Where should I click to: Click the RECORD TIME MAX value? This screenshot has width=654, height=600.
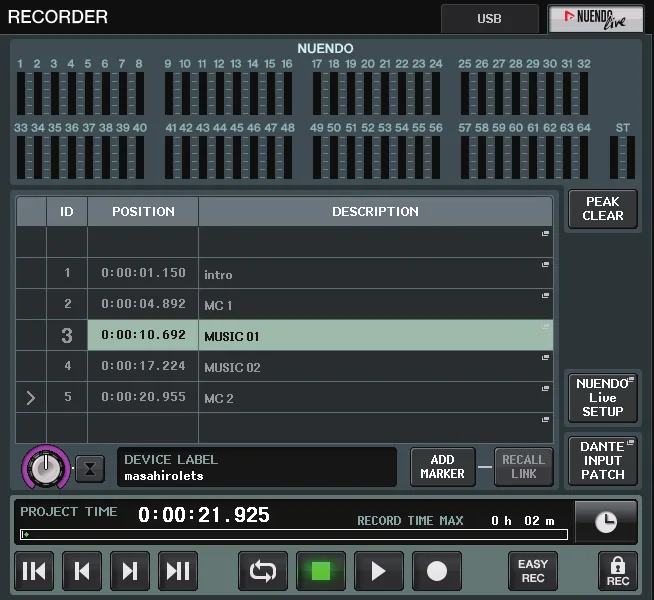pos(523,521)
